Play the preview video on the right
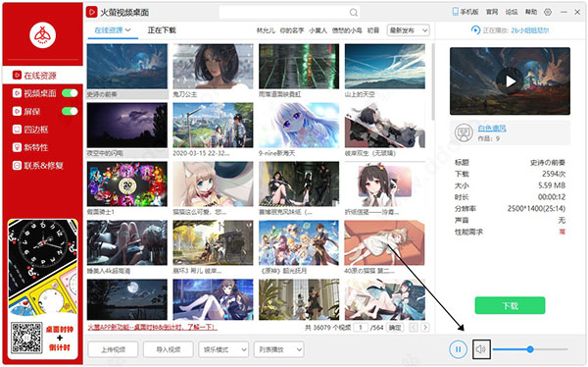Image resolution: width=588 pixels, height=367 pixels. pyautogui.click(x=510, y=81)
